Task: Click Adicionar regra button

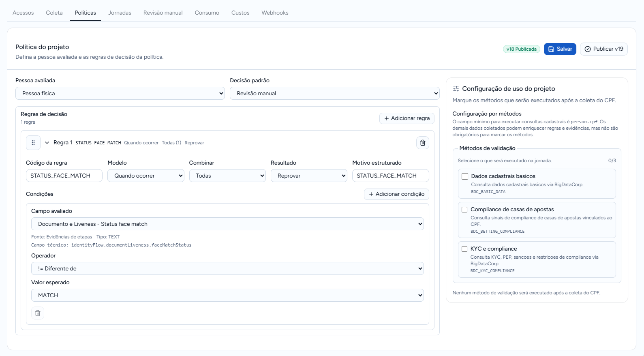Action: coord(407,118)
